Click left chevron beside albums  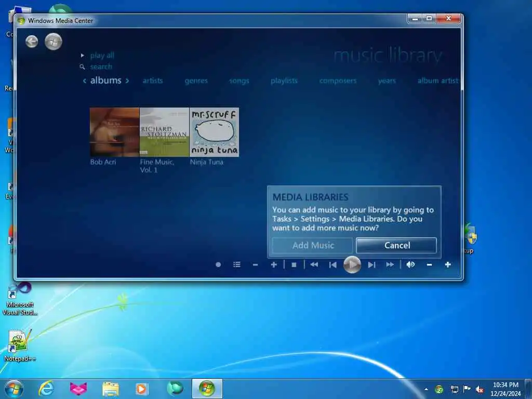85,81
